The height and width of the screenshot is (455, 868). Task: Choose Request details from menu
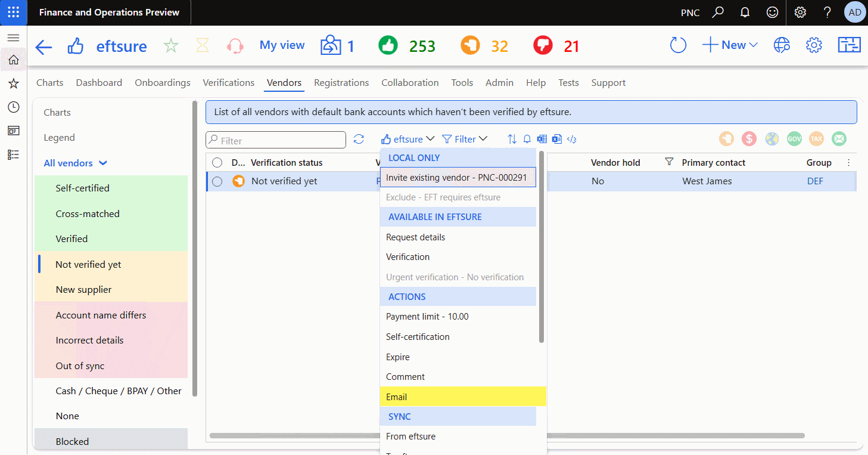tap(458, 237)
